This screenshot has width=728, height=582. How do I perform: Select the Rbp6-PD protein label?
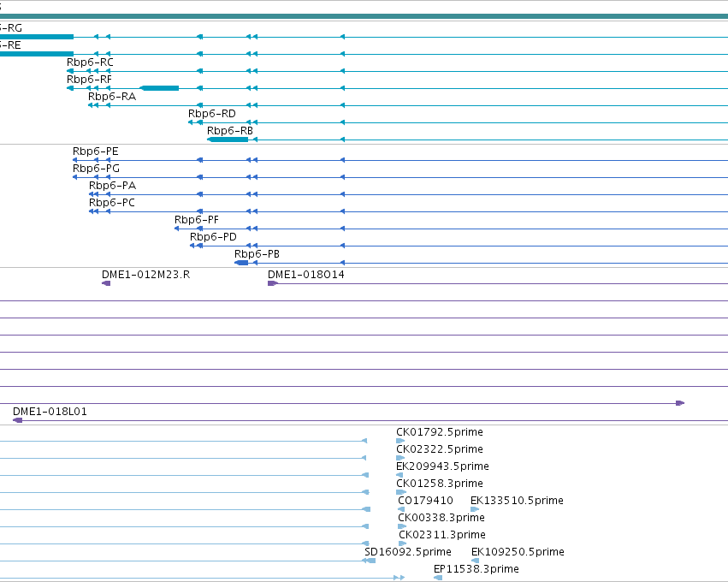click(x=213, y=237)
